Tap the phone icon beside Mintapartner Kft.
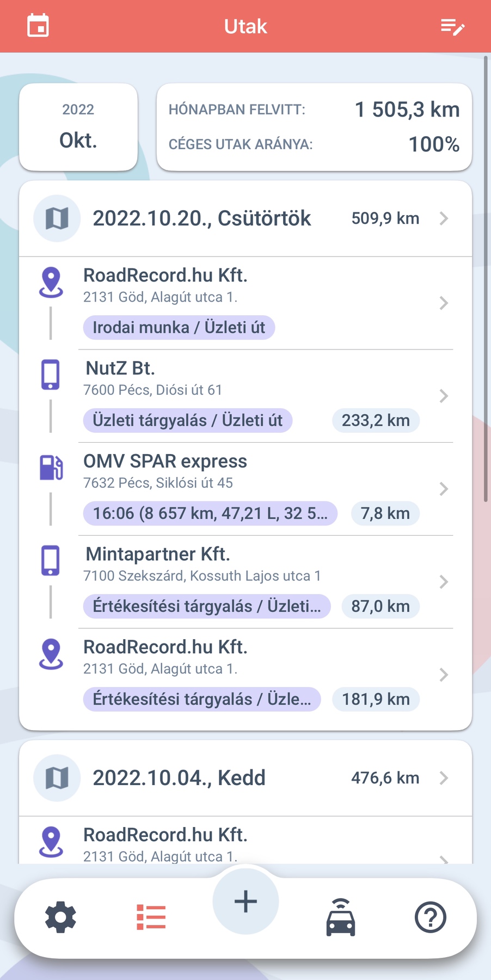 (51, 560)
